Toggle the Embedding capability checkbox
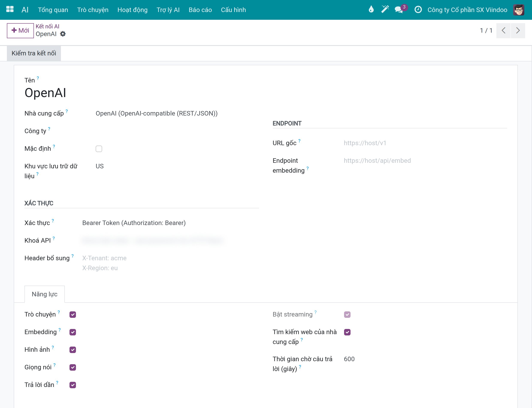Image resolution: width=532 pixels, height=408 pixels. click(x=73, y=332)
